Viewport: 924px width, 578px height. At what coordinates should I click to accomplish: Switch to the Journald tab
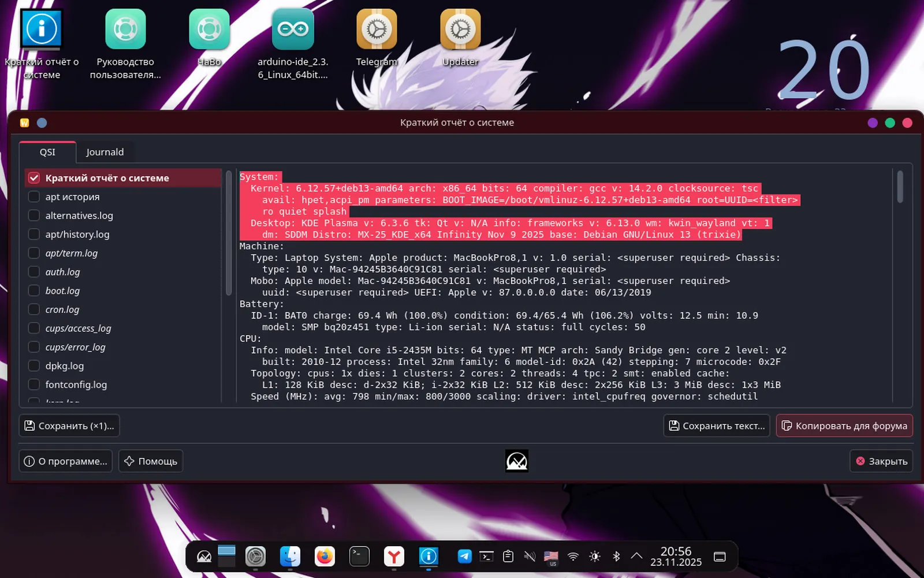point(105,152)
